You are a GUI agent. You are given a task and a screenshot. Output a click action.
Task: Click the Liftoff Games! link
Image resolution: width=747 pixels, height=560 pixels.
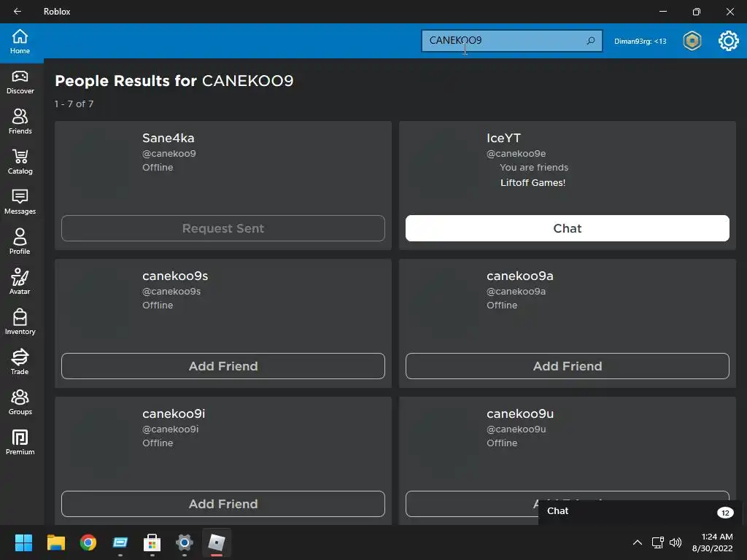pyautogui.click(x=533, y=182)
